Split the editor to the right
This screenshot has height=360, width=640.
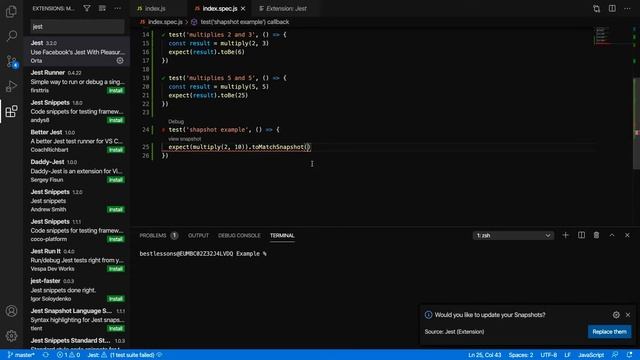(612, 8)
